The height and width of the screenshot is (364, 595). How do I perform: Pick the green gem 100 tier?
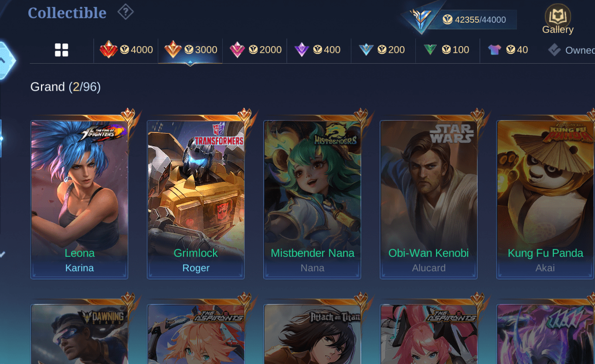point(446,50)
